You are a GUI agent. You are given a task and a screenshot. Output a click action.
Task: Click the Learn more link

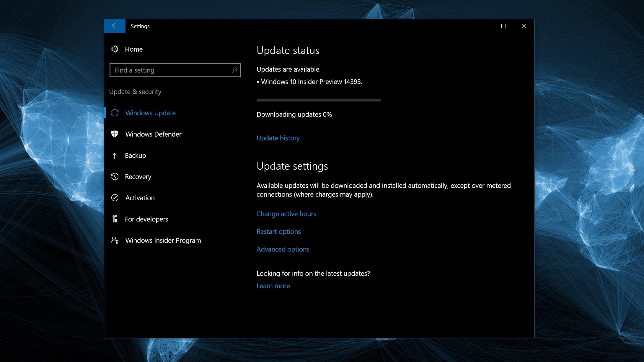pyautogui.click(x=273, y=286)
